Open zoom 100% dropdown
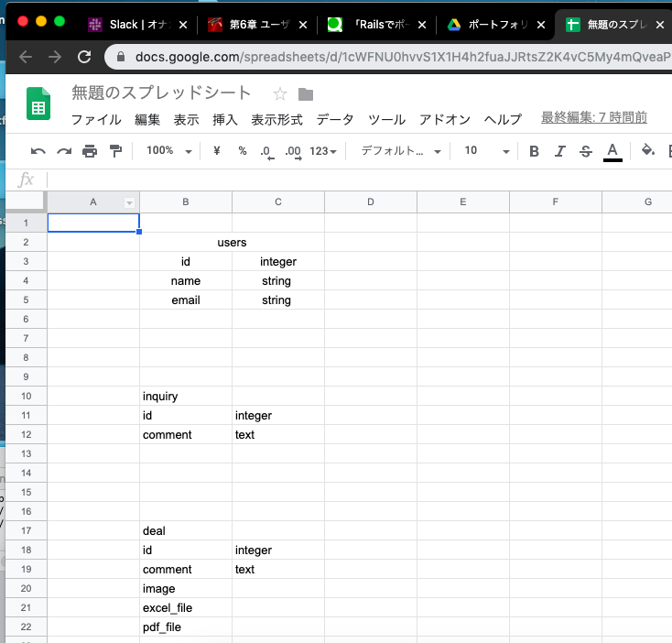The width and height of the screenshot is (672, 643). coord(169,150)
